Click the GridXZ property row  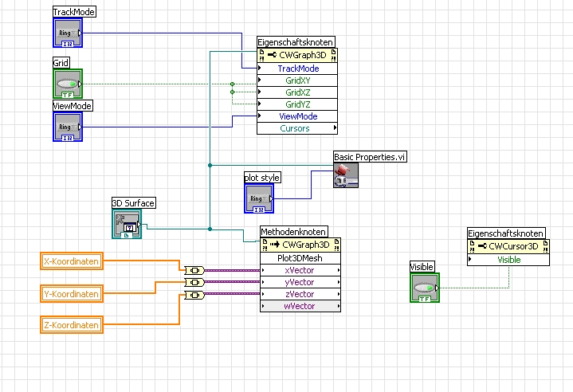(297, 92)
